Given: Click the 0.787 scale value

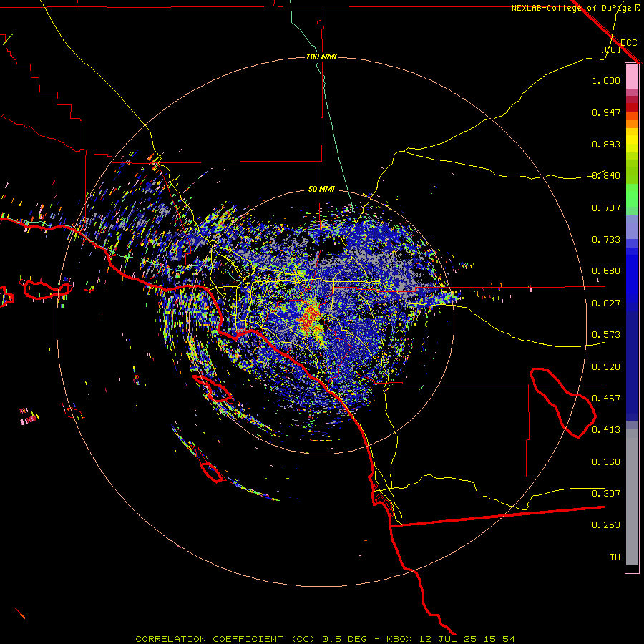Looking at the screenshot, I should [606, 208].
